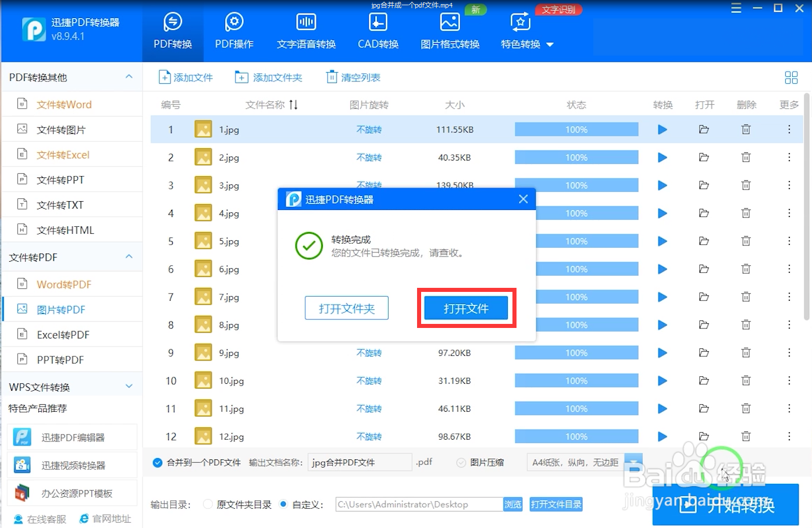
Task: Click convert play icon for 2.jpg
Action: coord(662,158)
